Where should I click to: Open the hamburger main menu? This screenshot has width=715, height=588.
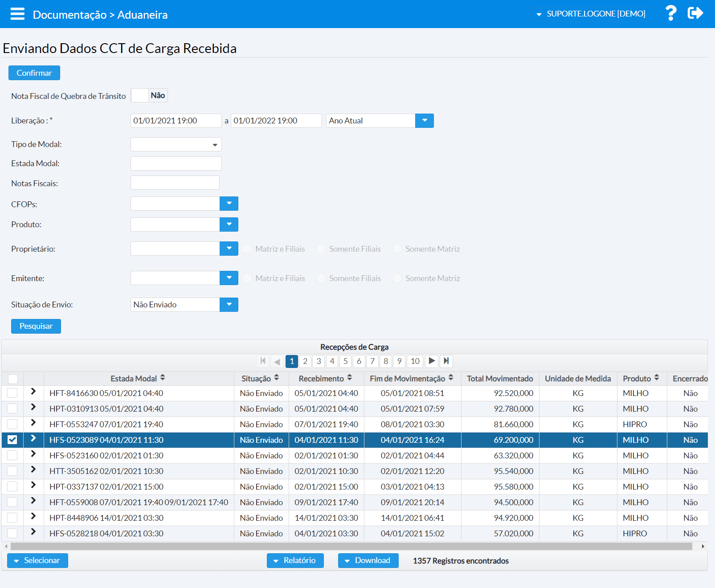17,14
